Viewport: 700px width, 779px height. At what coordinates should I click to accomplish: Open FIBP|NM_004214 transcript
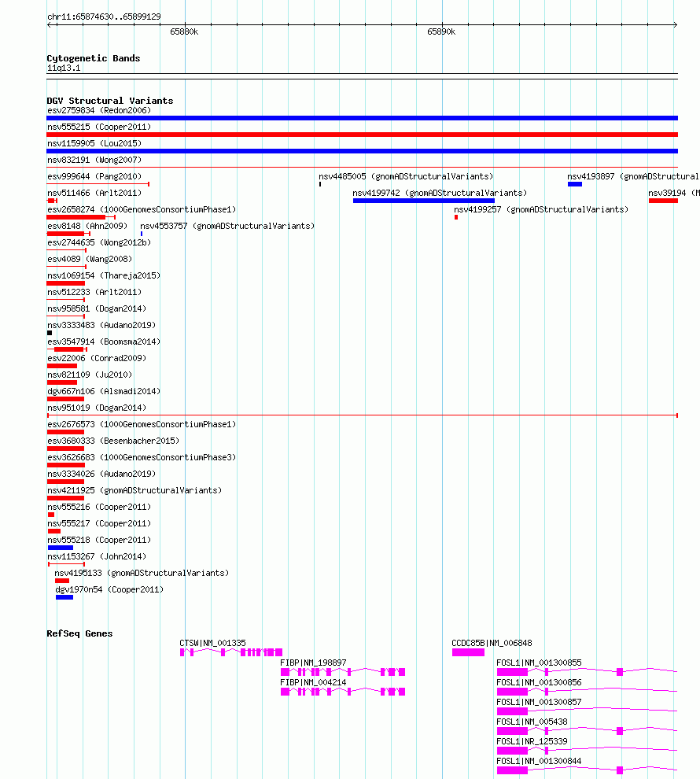pyautogui.click(x=313, y=683)
